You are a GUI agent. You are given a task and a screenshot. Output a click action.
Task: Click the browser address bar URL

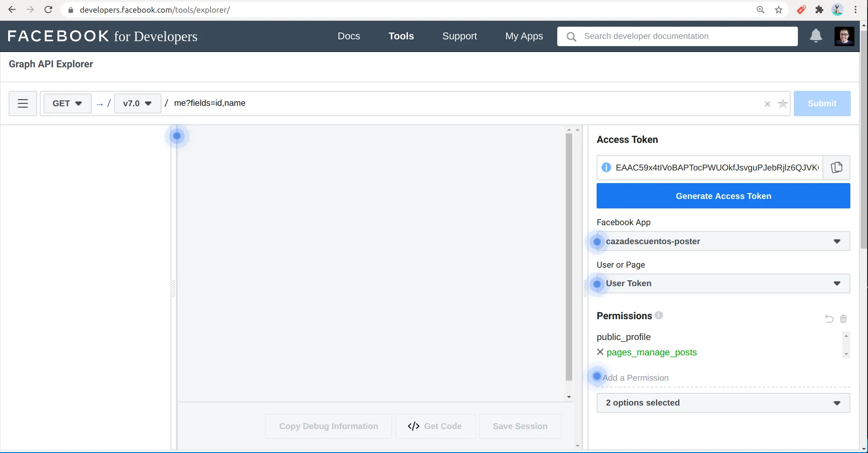click(155, 10)
